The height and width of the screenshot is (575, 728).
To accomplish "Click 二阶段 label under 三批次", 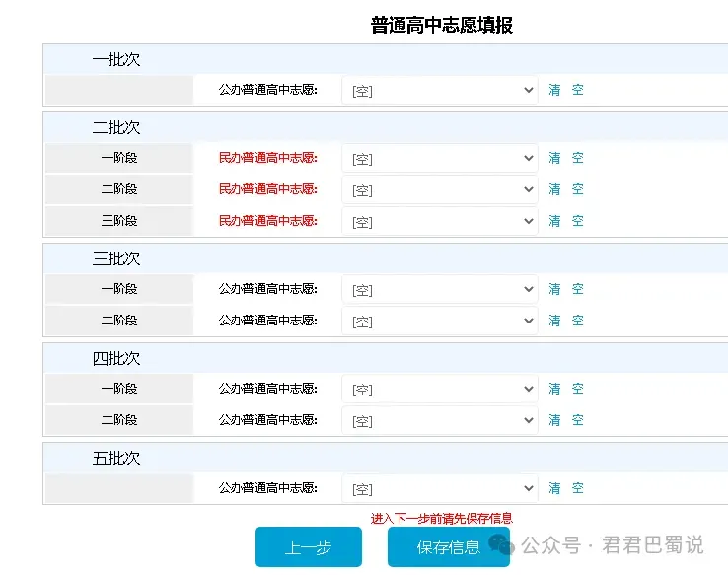I will coord(119,321).
